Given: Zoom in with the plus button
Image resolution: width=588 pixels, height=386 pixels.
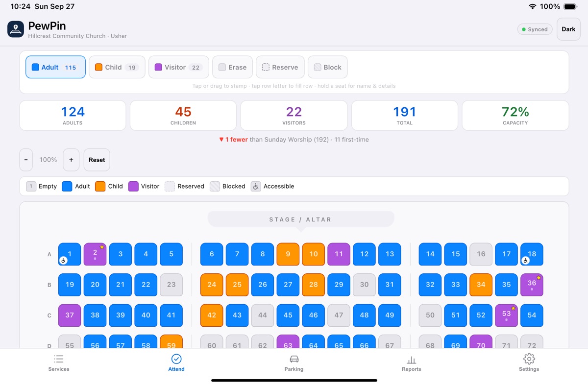Looking at the screenshot, I should pos(71,160).
